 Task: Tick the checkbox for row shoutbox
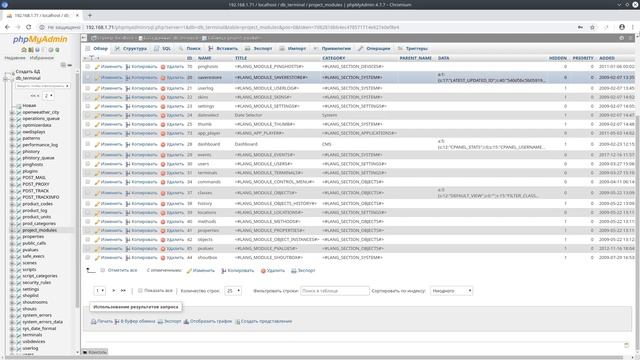pyautogui.click(x=88, y=258)
